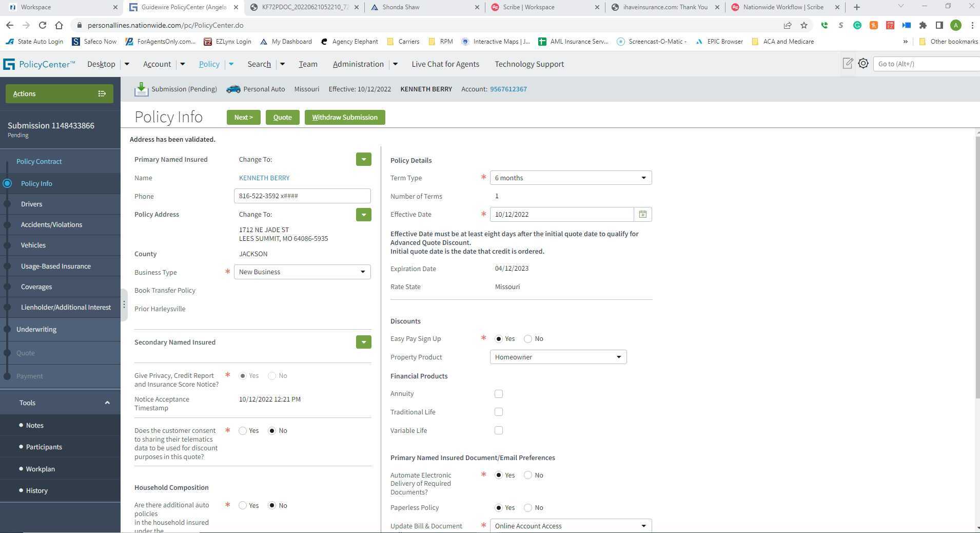This screenshot has height=533, width=980.
Task: Click the Next button
Action: (x=243, y=117)
